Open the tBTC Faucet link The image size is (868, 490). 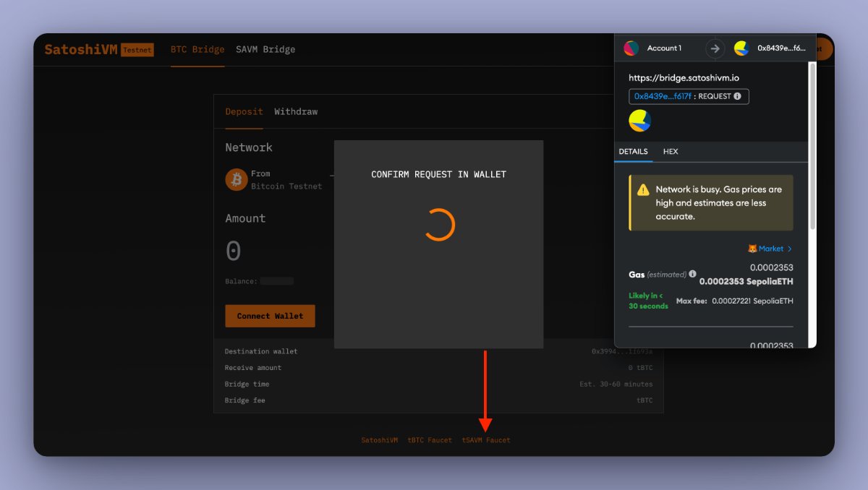click(430, 440)
